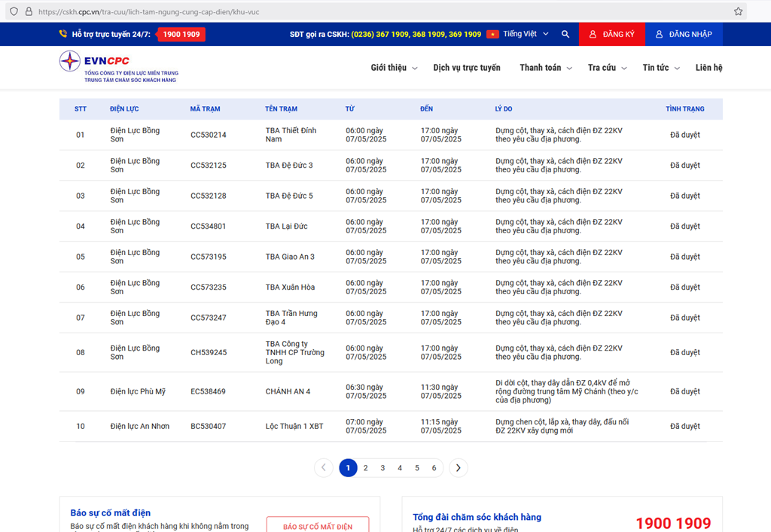Expand the Tin tức menu
The height and width of the screenshot is (532, 771).
[x=660, y=68]
